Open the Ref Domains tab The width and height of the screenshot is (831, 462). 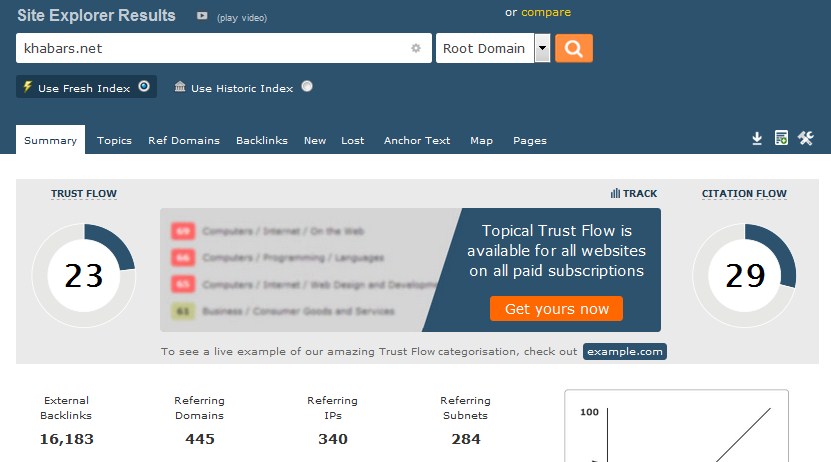pos(184,140)
